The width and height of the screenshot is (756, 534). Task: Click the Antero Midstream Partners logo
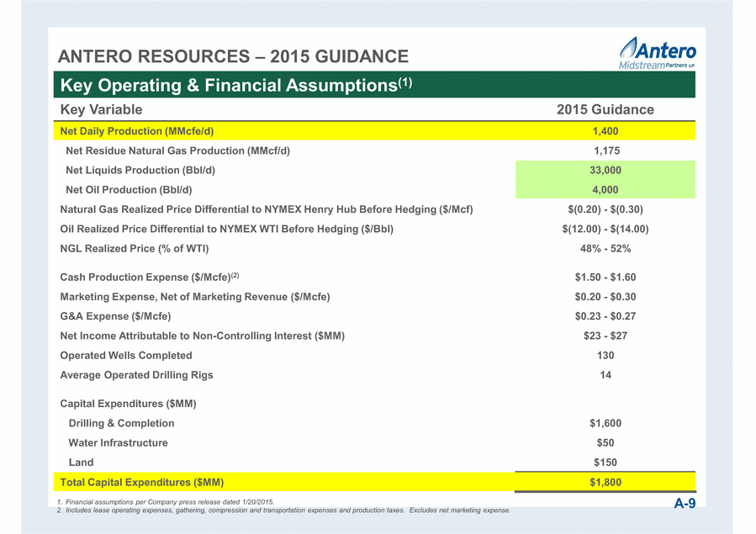[657, 53]
